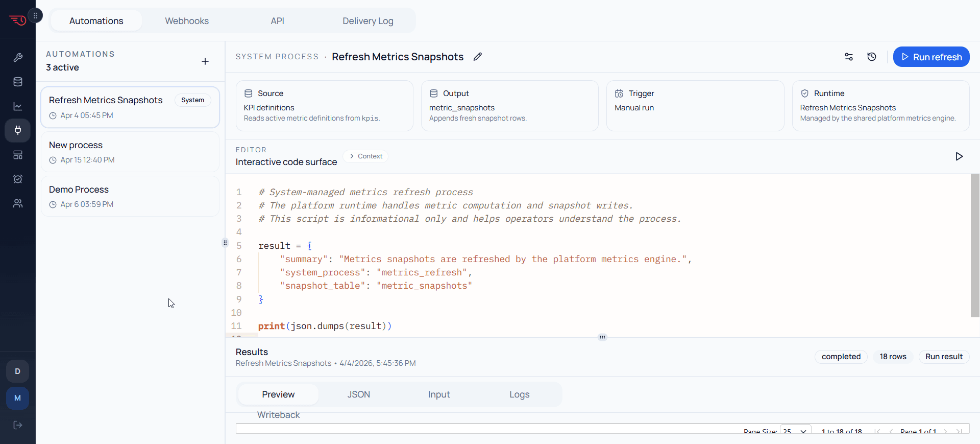The width and height of the screenshot is (980, 444).
Task: Run the editor code with play icon
Action: pyautogui.click(x=959, y=156)
